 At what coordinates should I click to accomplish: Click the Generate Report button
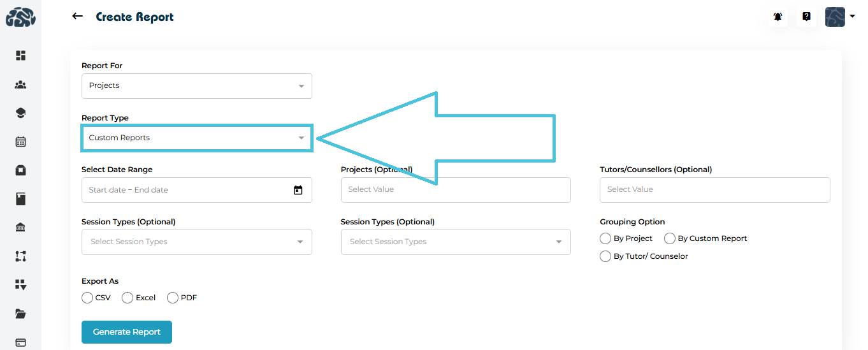tap(127, 332)
